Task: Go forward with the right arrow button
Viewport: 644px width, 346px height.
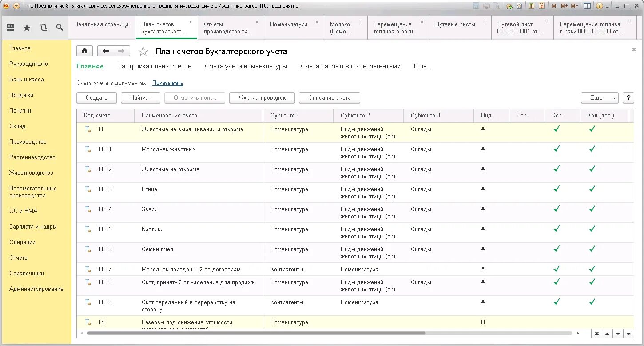Action: click(x=122, y=51)
